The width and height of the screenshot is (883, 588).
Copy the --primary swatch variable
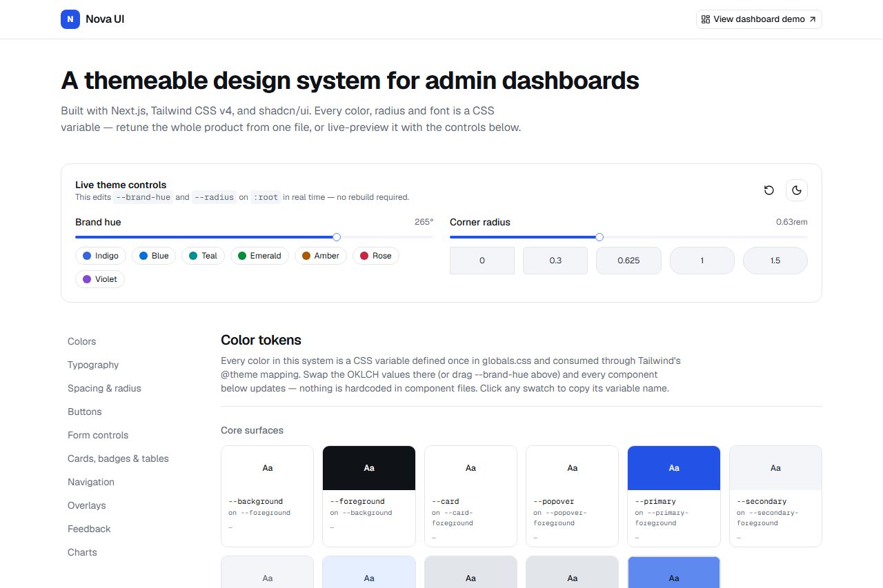tap(674, 496)
